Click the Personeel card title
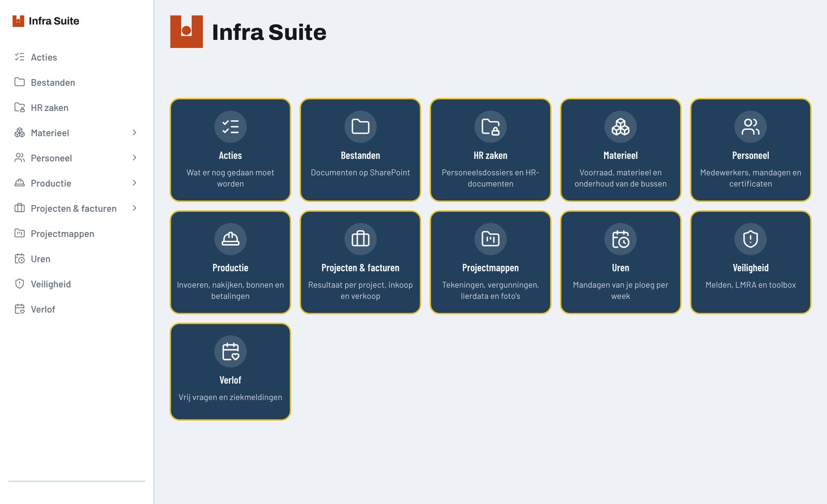This screenshot has height=504, width=827. click(751, 155)
